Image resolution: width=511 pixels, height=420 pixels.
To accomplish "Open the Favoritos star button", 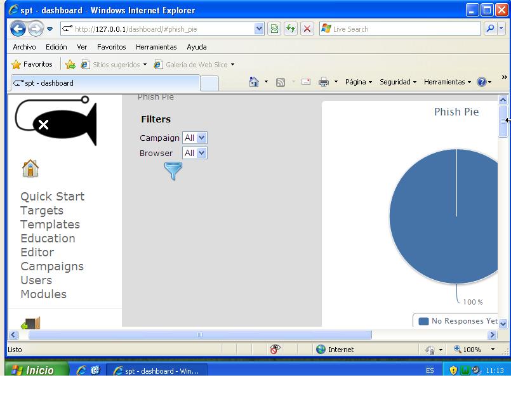I will pos(32,64).
